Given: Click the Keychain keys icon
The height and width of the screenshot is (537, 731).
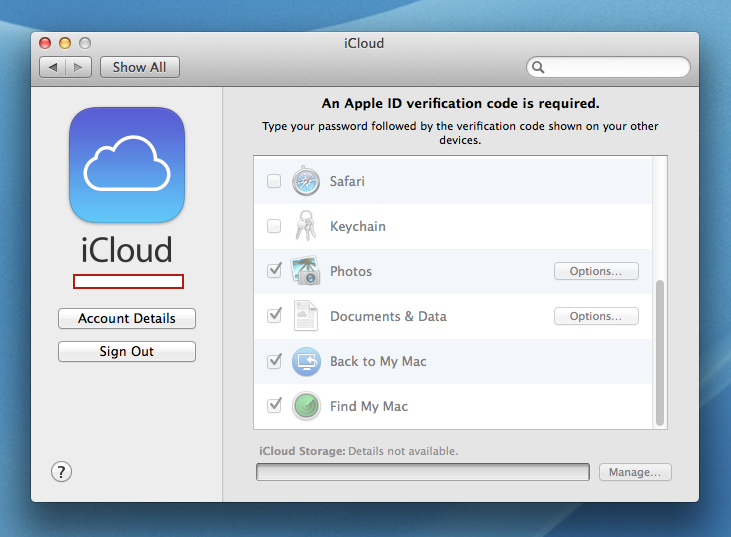Looking at the screenshot, I should click(x=306, y=226).
